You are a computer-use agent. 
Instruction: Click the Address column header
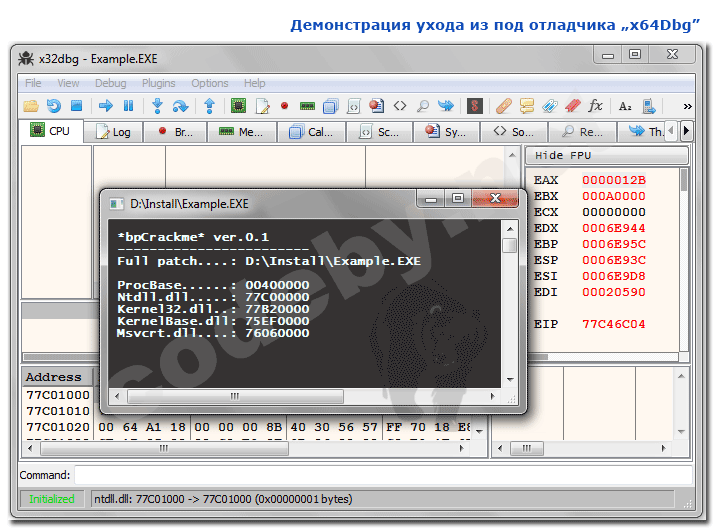point(54,377)
